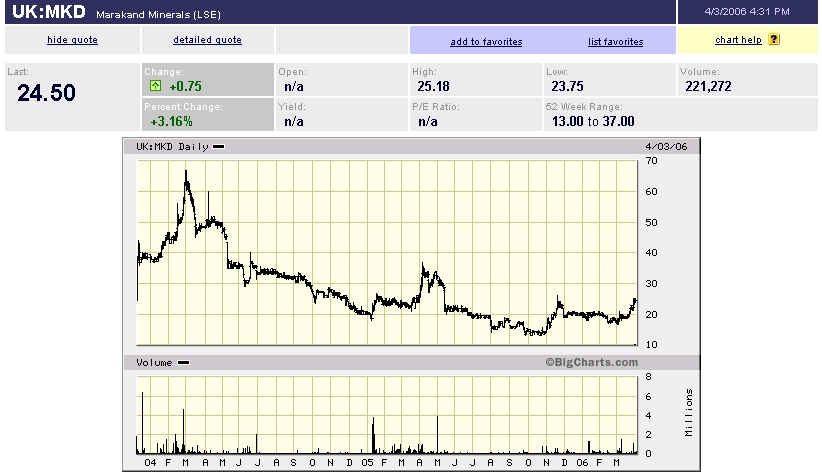This screenshot has width=822, height=476.
Task: Click the volume value 221,272
Action: 708,86
